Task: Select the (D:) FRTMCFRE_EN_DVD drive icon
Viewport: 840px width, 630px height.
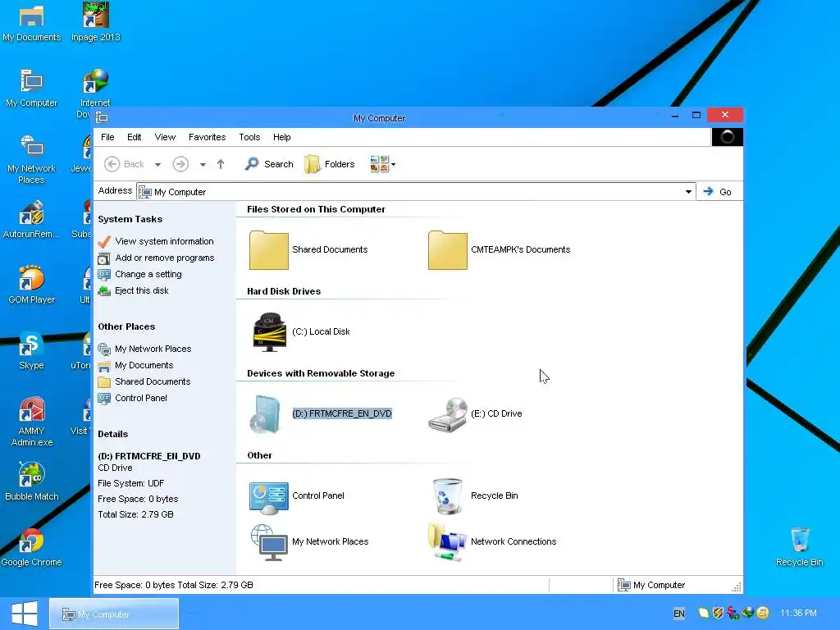Action: tap(267, 414)
